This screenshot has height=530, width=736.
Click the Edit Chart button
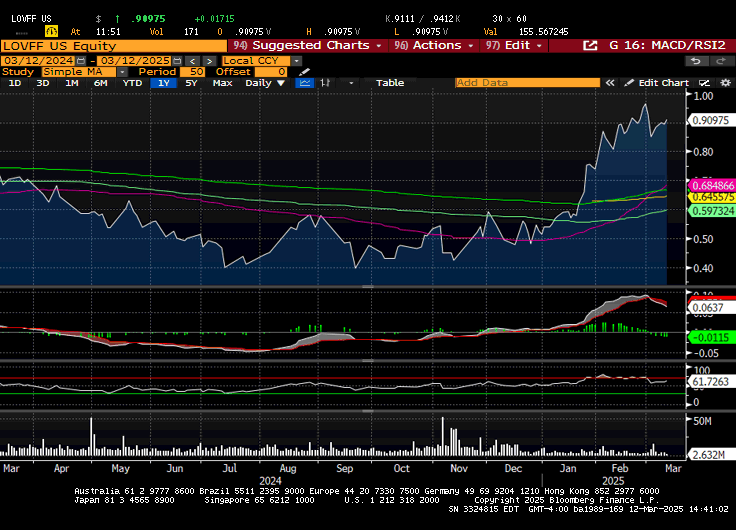pos(657,83)
